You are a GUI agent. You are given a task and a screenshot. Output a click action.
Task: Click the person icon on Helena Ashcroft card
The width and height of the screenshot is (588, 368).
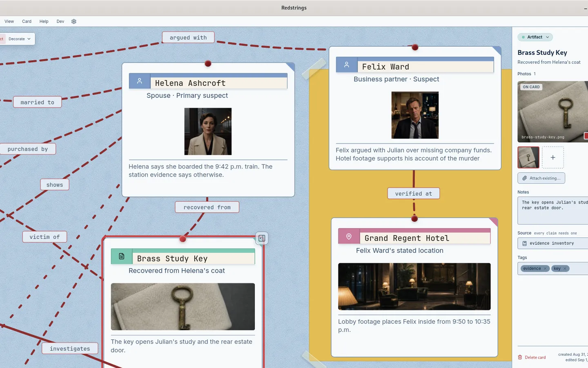pos(140,81)
